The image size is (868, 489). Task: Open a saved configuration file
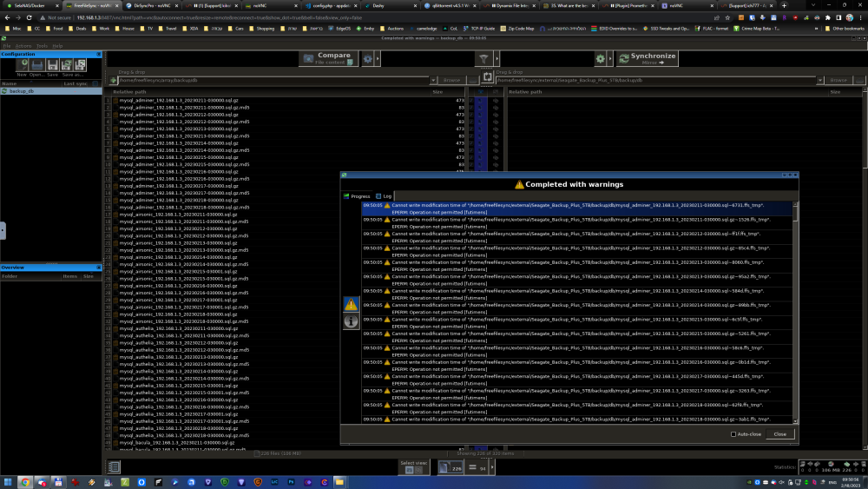coord(37,66)
